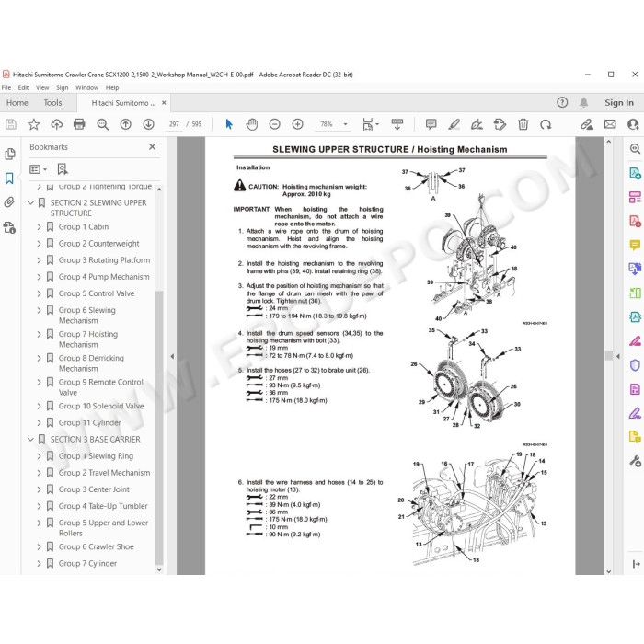The height and width of the screenshot is (644, 644).
Task: Open Comment tool in right pane
Action: coord(635,246)
